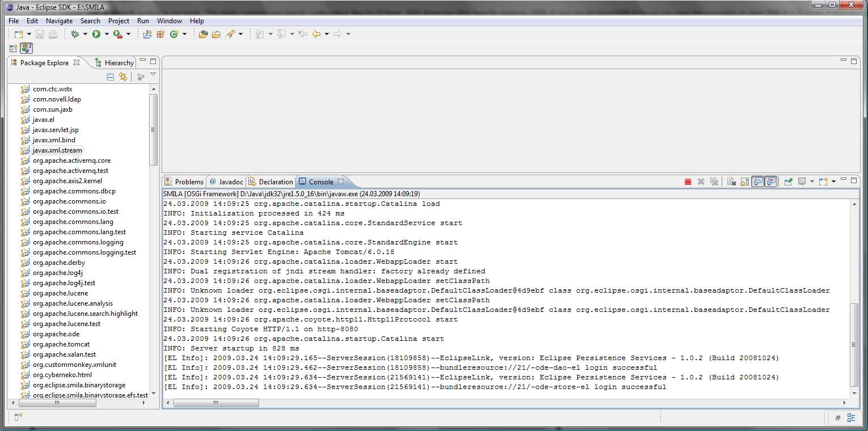This screenshot has height=431, width=868.
Task: Toggle the console Scroll Lock icon
Action: point(744,182)
